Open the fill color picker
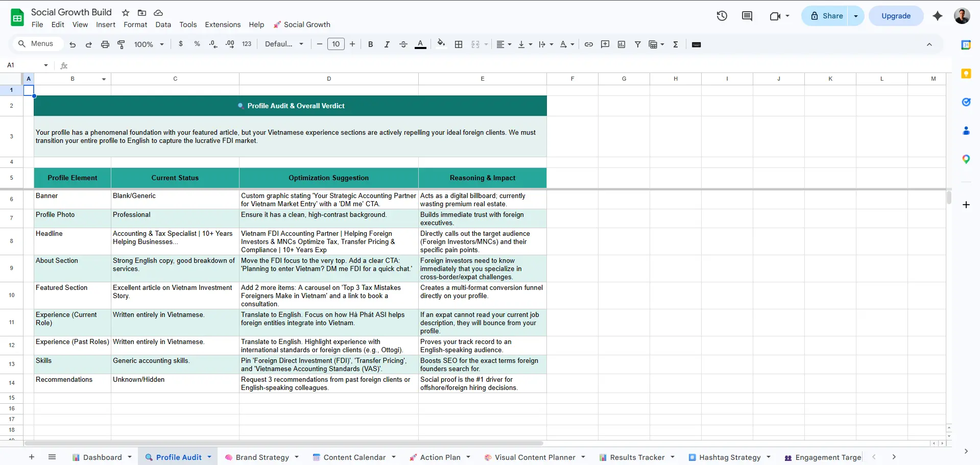This screenshot has width=980, height=465. point(441,44)
